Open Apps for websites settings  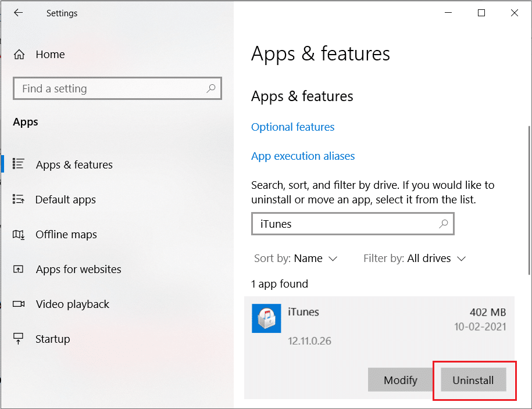[x=78, y=269]
